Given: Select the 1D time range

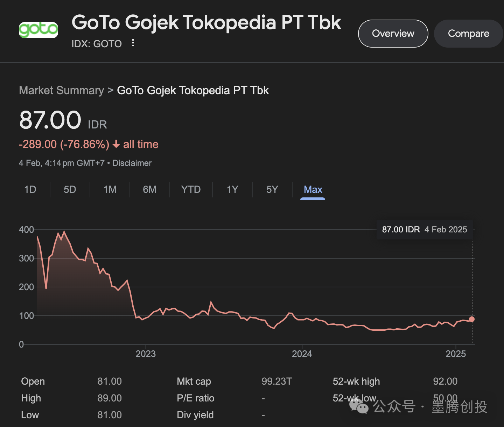Looking at the screenshot, I should (30, 190).
